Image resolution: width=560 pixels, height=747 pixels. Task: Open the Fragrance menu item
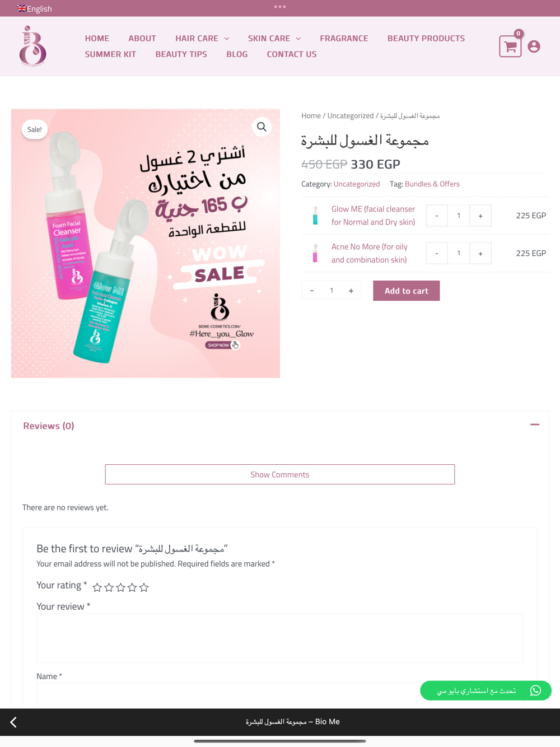coord(344,38)
